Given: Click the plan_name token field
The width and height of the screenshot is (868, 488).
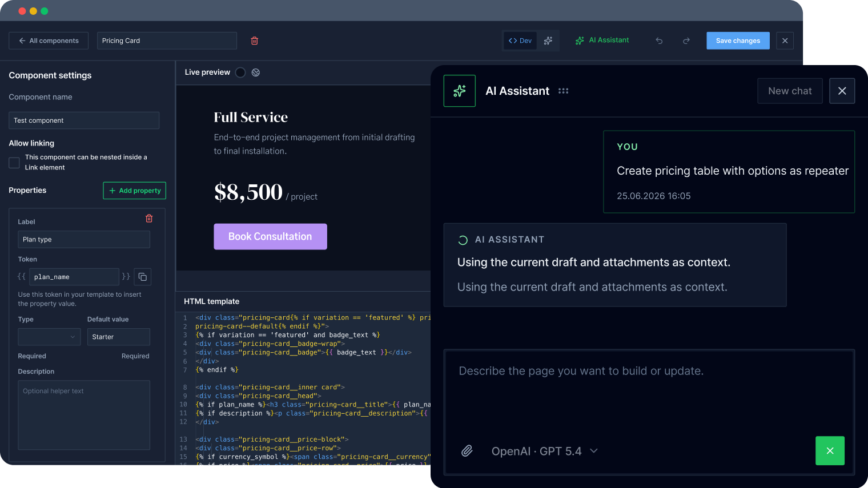Looking at the screenshot, I should 74,277.
